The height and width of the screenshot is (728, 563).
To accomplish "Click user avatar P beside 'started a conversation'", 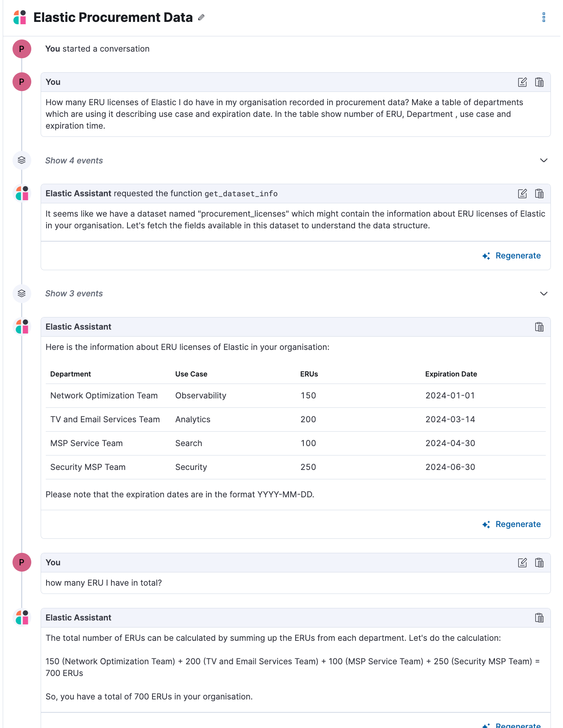I will (22, 49).
